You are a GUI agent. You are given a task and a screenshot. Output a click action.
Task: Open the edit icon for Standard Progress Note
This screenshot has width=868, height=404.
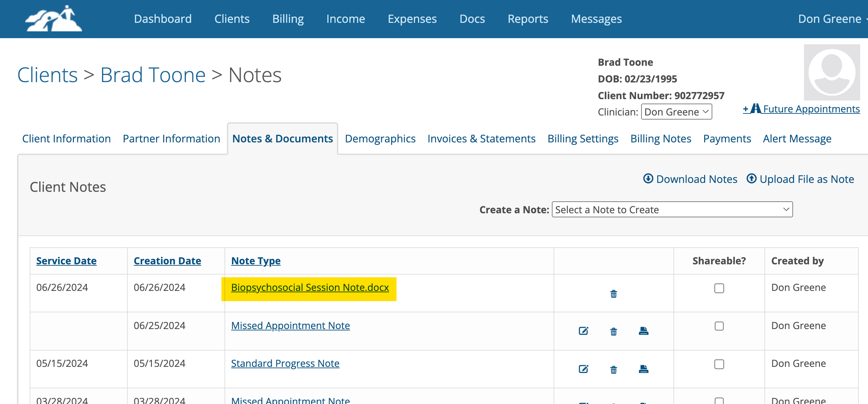tap(583, 369)
